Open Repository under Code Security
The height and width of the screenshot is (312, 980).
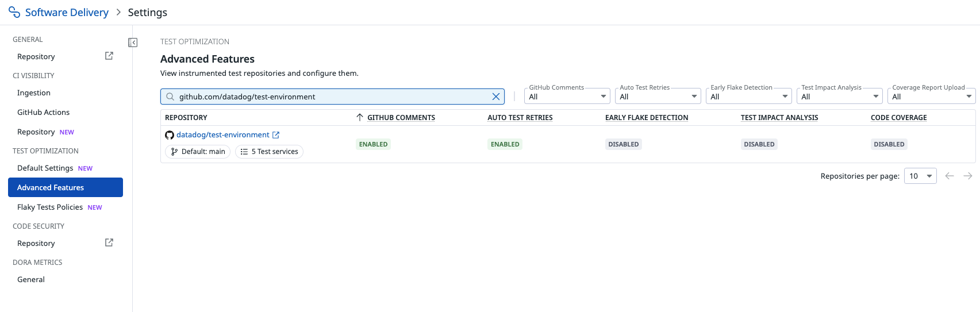click(36, 243)
